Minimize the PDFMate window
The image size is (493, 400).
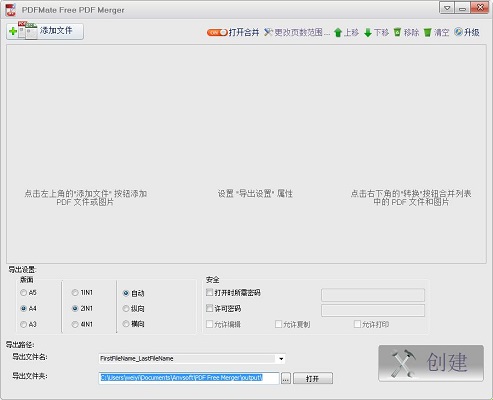tap(462, 8)
